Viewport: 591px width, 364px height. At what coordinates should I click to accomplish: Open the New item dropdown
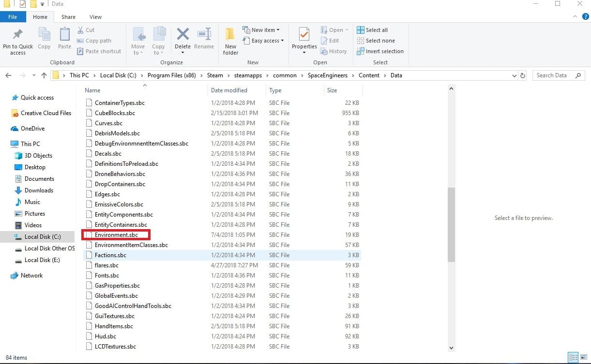[261, 30]
